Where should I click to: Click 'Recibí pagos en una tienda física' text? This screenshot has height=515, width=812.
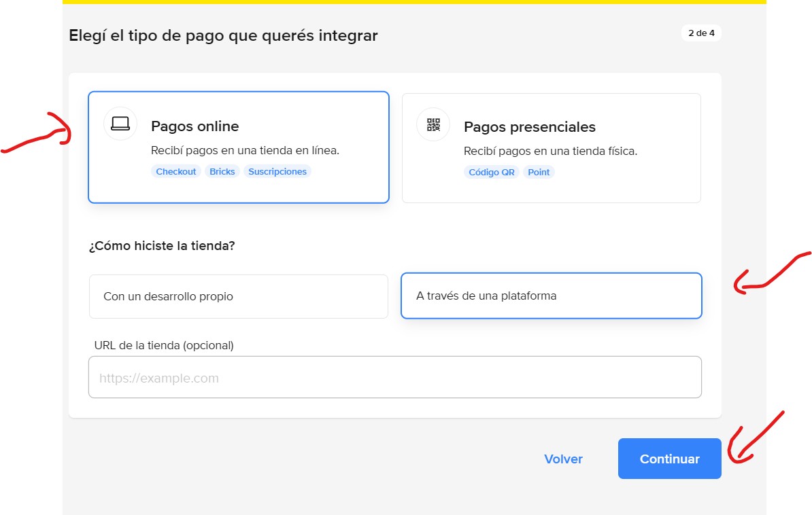tap(550, 151)
